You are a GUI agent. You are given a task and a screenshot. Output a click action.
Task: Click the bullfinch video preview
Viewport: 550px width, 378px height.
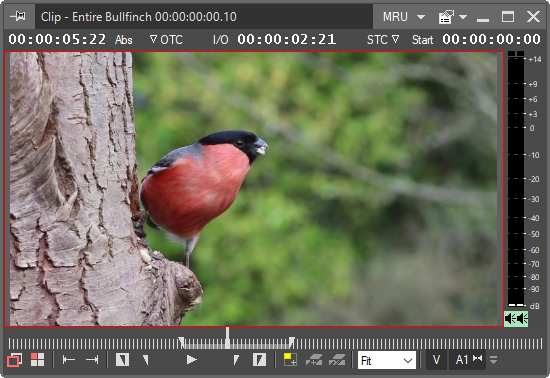pos(253,189)
